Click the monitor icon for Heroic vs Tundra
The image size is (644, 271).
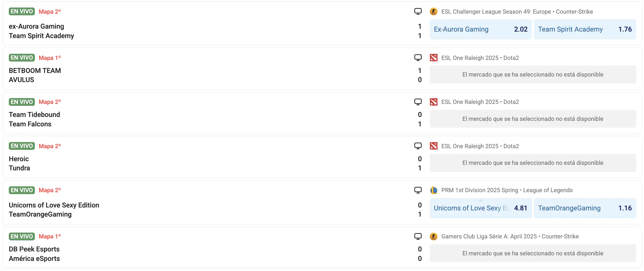418,146
